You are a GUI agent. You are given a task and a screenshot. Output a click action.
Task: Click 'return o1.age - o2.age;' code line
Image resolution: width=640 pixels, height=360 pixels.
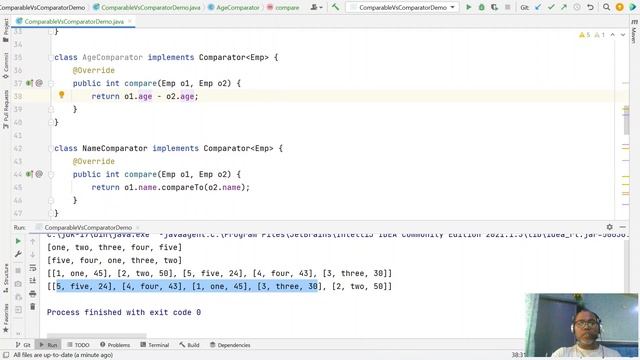(x=145, y=96)
